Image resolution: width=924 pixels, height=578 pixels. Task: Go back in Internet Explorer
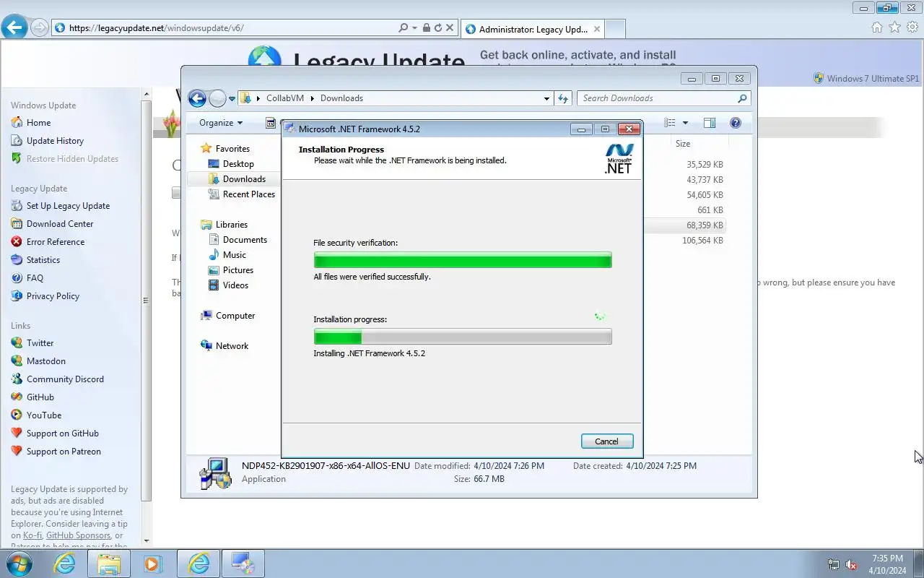coord(14,27)
